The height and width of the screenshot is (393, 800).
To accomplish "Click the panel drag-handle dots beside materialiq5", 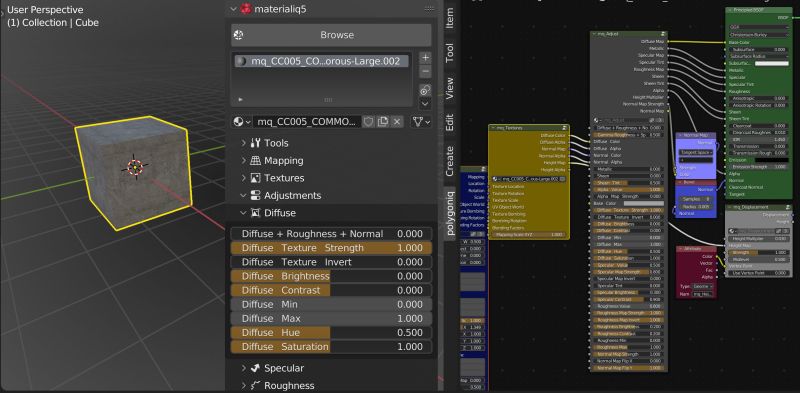I will pyautogui.click(x=429, y=9).
